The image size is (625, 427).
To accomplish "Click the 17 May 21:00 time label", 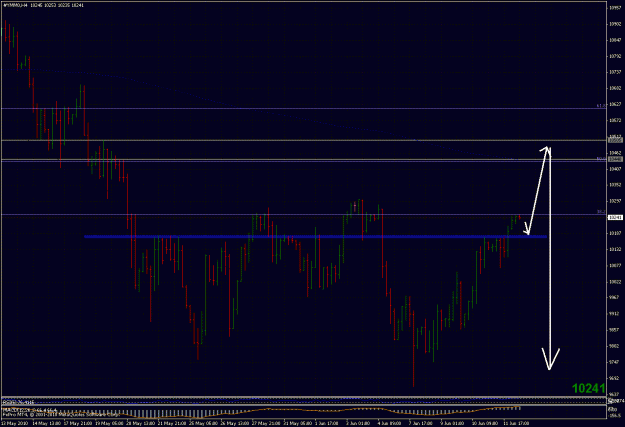I will pos(78,423).
